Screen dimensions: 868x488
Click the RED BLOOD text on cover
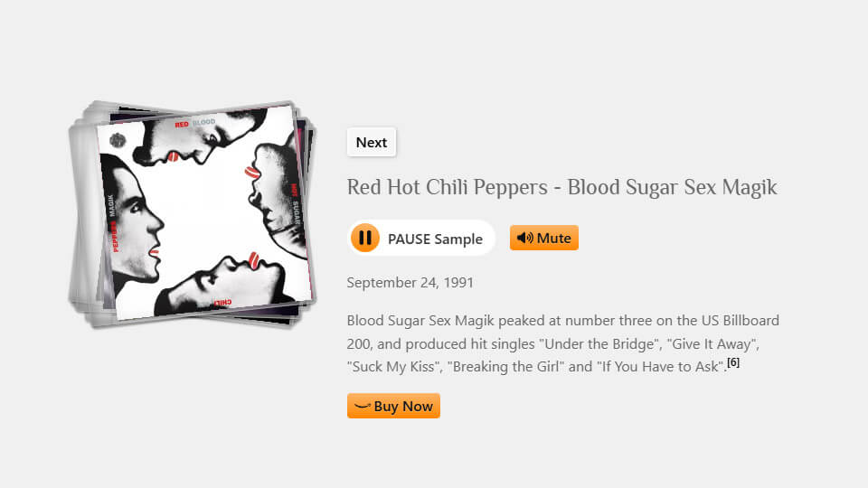(x=195, y=124)
